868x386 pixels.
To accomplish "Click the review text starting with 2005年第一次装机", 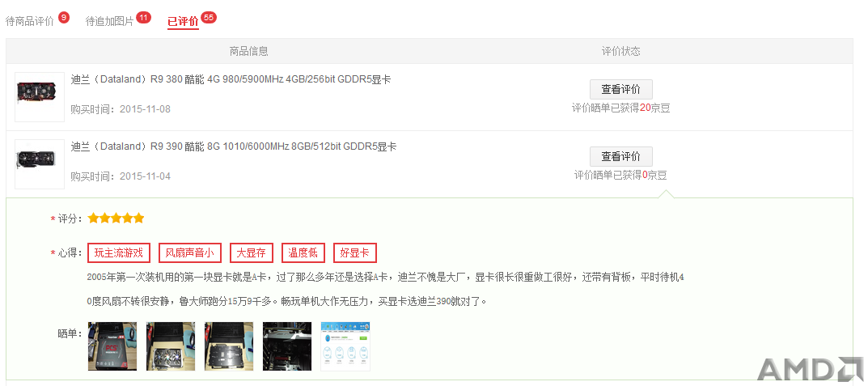I will 386,289.
